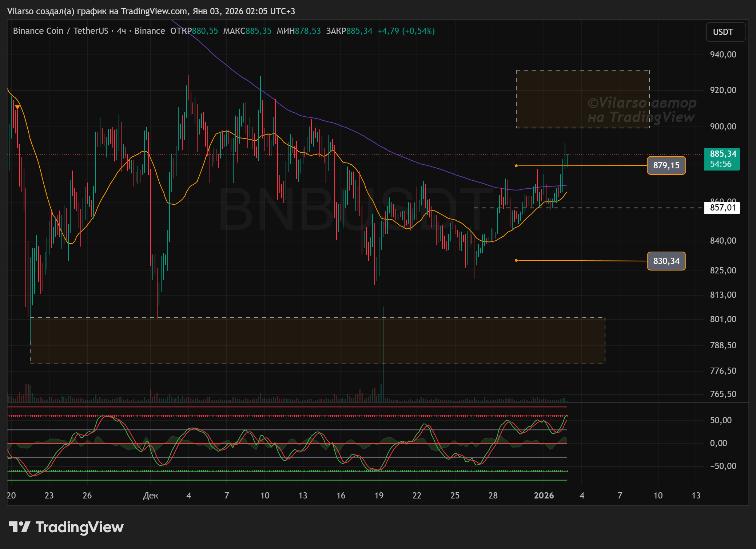This screenshot has height=549, width=756.
Task: Click the 900,00 price axis label
Action: 723,127
